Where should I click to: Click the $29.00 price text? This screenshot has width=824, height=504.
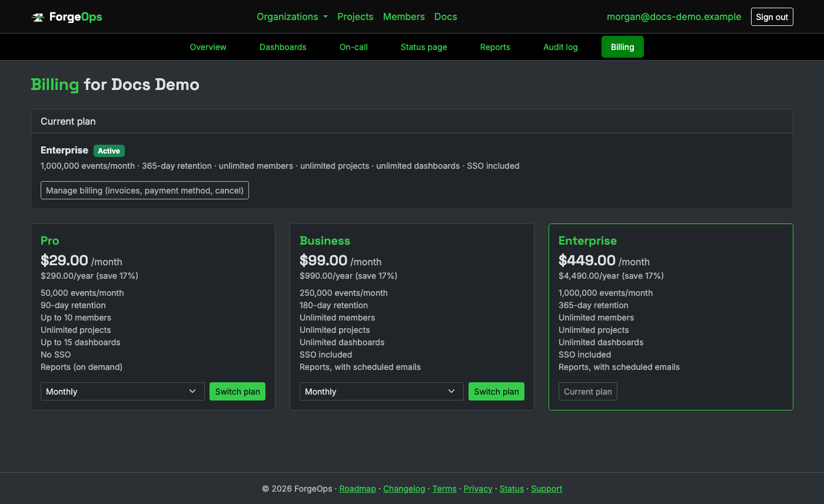pyautogui.click(x=64, y=261)
